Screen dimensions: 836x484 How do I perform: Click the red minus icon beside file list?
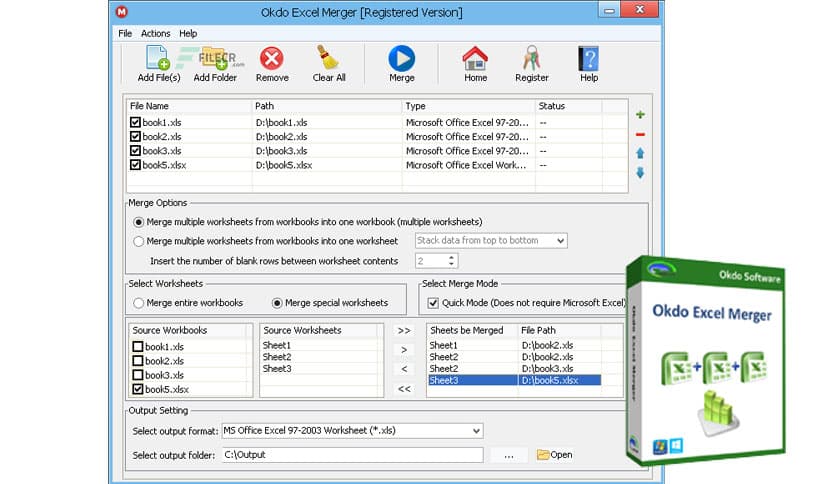click(640, 134)
